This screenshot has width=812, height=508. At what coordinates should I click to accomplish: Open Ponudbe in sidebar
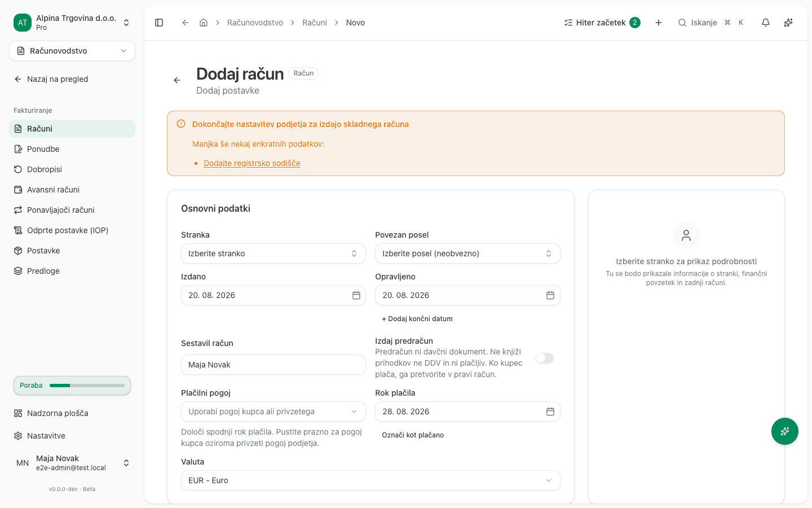click(72, 149)
